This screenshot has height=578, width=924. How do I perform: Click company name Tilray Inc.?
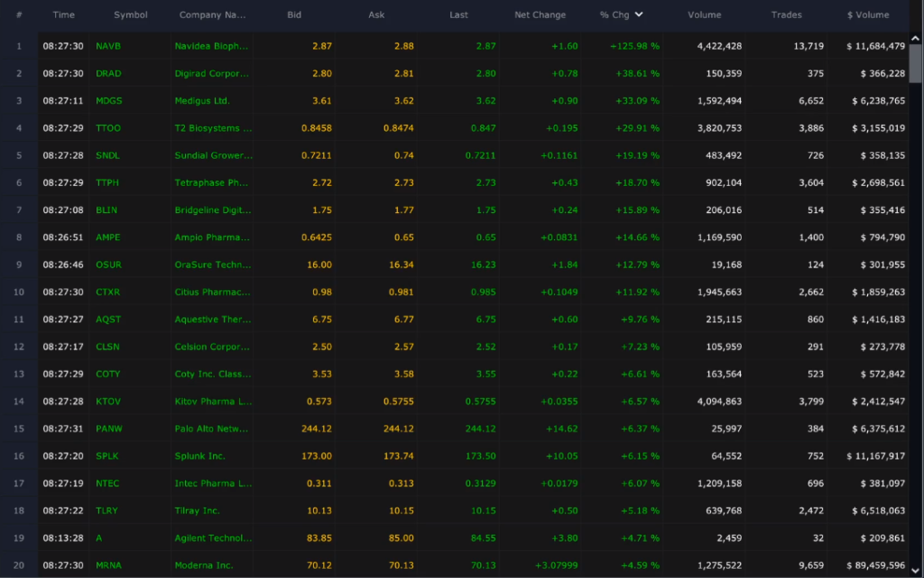pyautogui.click(x=197, y=511)
